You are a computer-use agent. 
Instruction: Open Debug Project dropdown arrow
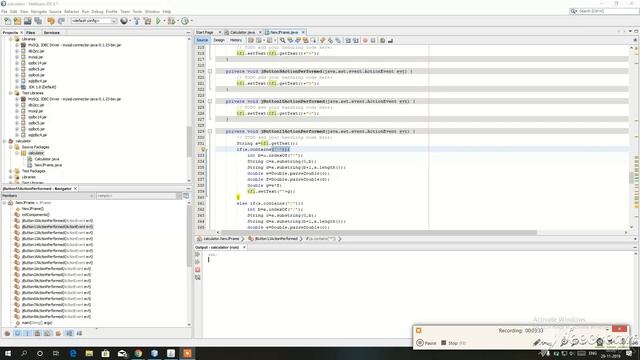[178, 21]
